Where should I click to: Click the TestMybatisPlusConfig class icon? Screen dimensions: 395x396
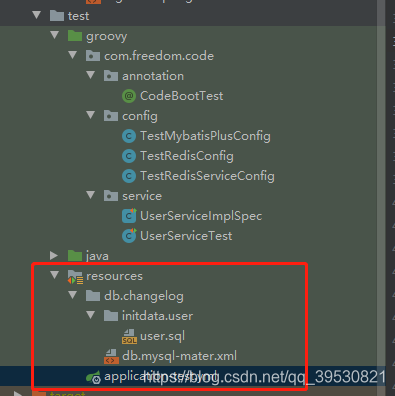[x=129, y=136]
